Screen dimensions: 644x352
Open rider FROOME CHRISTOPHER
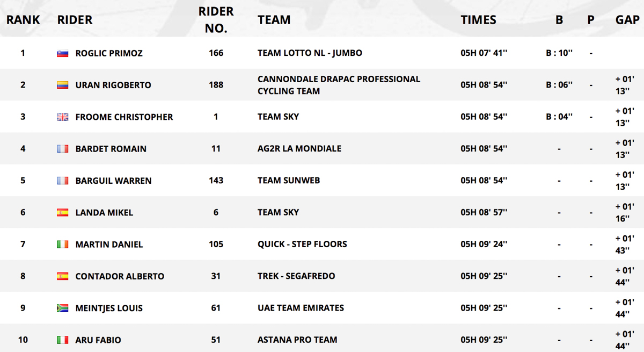[124, 117]
